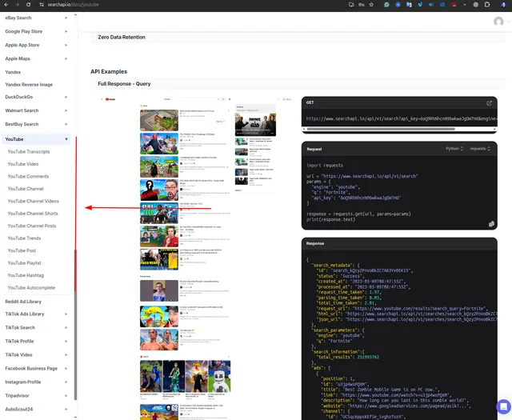
Task: Go to YouTube Video docs
Action: [x=23, y=164]
